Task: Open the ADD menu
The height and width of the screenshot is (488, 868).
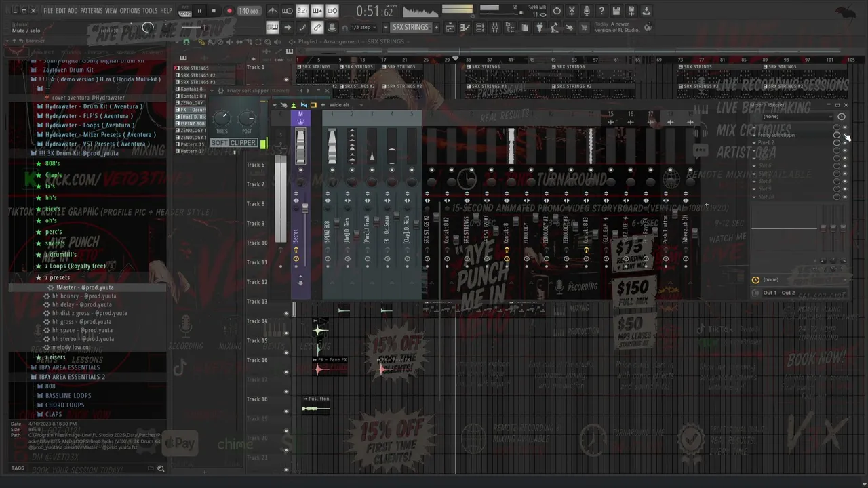Action: [x=73, y=11]
